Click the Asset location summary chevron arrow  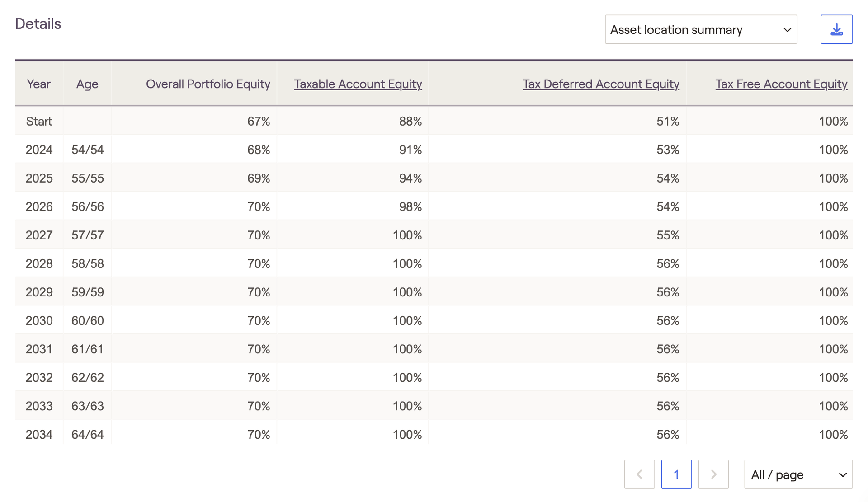click(787, 30)
